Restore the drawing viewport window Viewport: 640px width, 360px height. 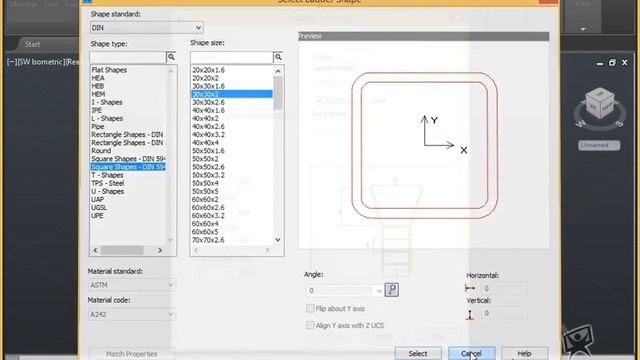tap(612, 63)
